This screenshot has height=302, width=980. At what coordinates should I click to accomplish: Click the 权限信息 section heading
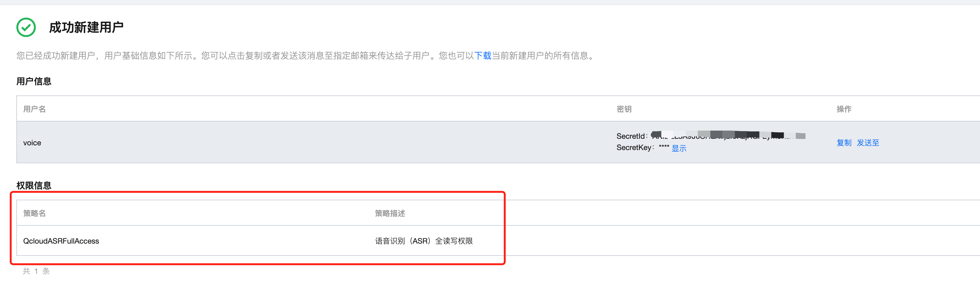coord(34,186)
